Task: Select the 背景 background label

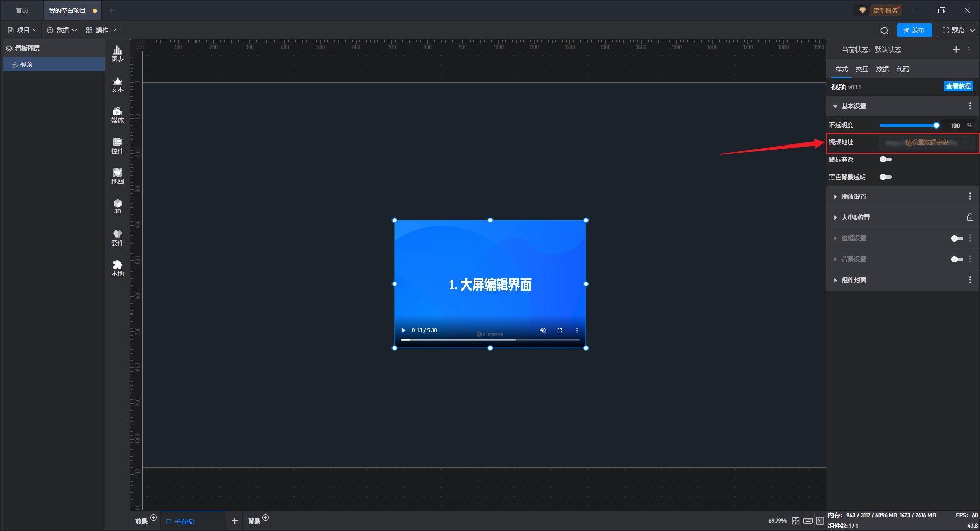Action: 254,521
